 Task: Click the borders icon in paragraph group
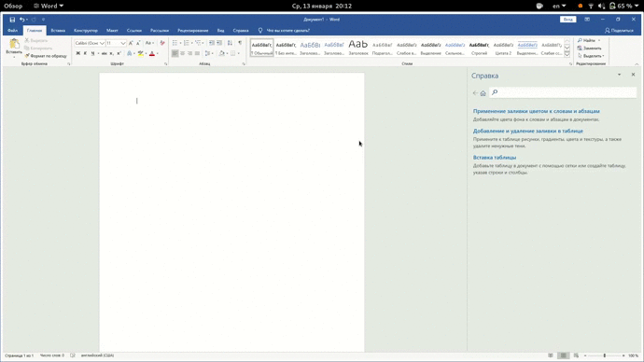coord(233,53)
